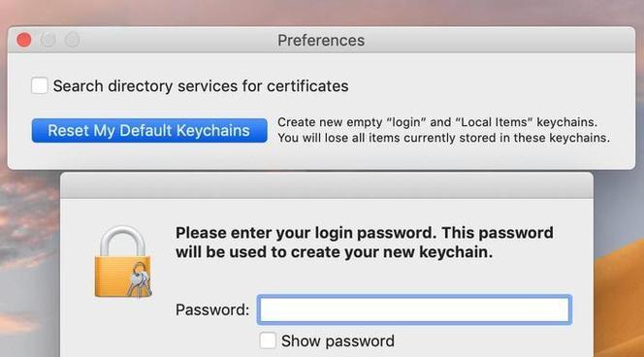Click the grayed-out minimize button in Preferences
The height and width of the screenshot is (357, 644).
pos(48,40)
